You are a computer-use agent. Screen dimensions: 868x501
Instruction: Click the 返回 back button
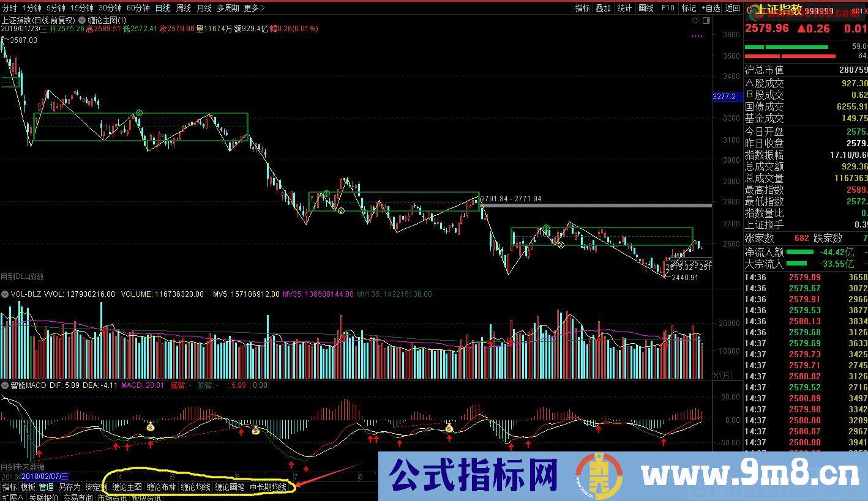click(x=732, y=8)
